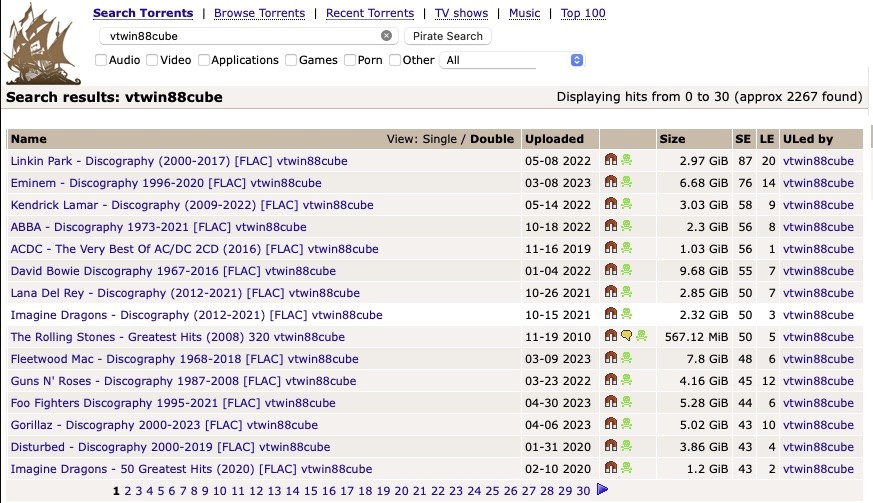Open Linkin Park Discography torrent link
The height and width of the screenshot is (503, 873).
[179, 161]
